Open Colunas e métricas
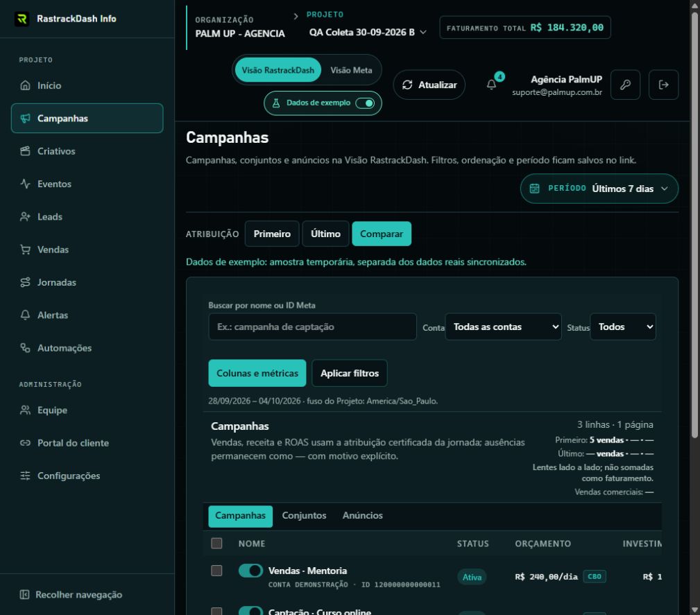This screenshot has width=700, height=615. coord(257,373)
